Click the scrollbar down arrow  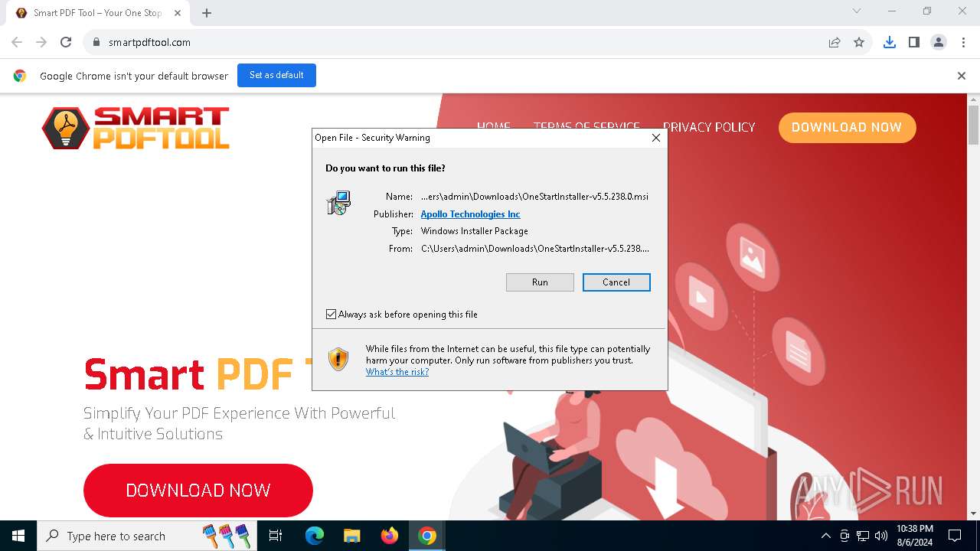coord(973,514)
